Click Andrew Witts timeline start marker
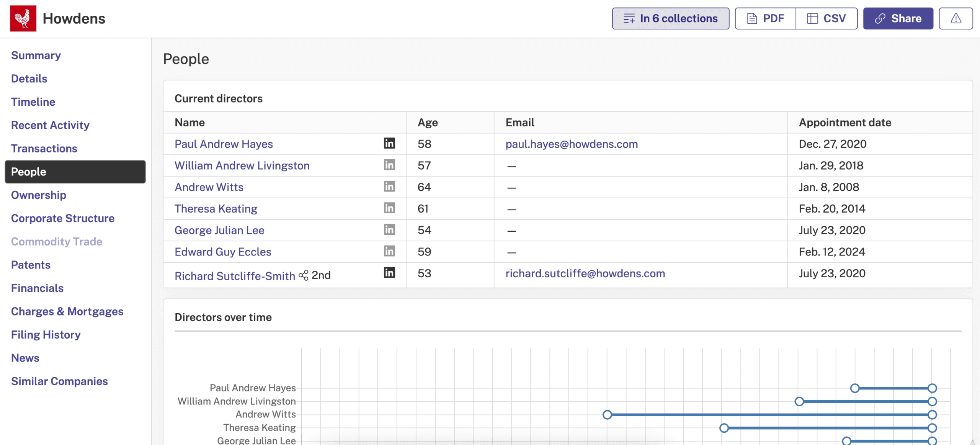Viewport: 980px width, 445px height. (x=607, y=415)
